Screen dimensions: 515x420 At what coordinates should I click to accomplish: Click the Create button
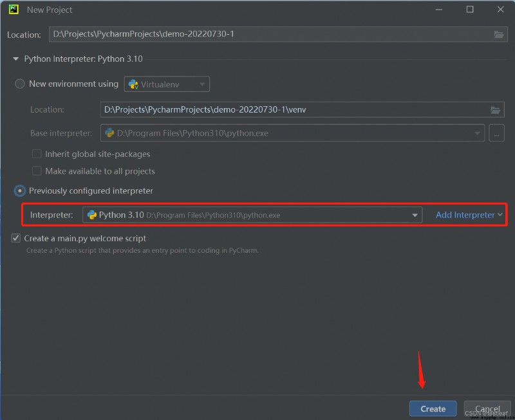coord(433,409)
